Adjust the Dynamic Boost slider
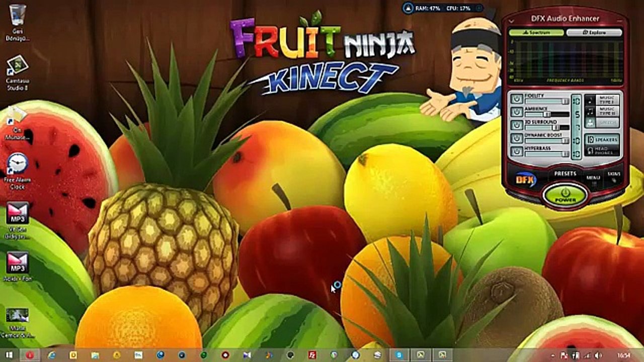Image resolution: width=644 pixels, height=362 pixels. coord(547,141)
